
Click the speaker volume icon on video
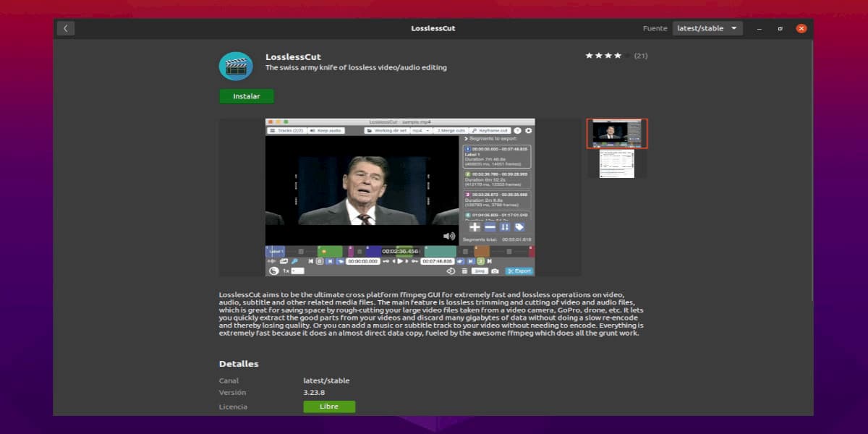tap(449, 236)
